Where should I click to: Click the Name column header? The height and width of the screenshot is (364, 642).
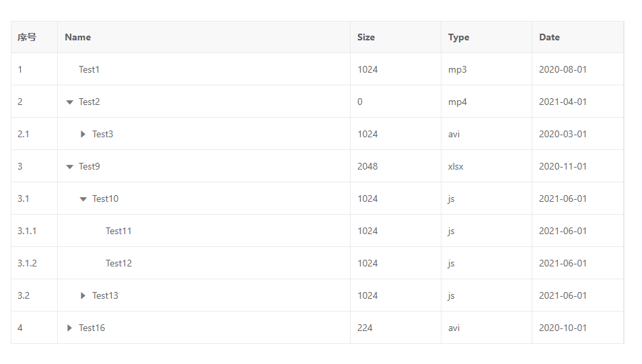point(78,38)
